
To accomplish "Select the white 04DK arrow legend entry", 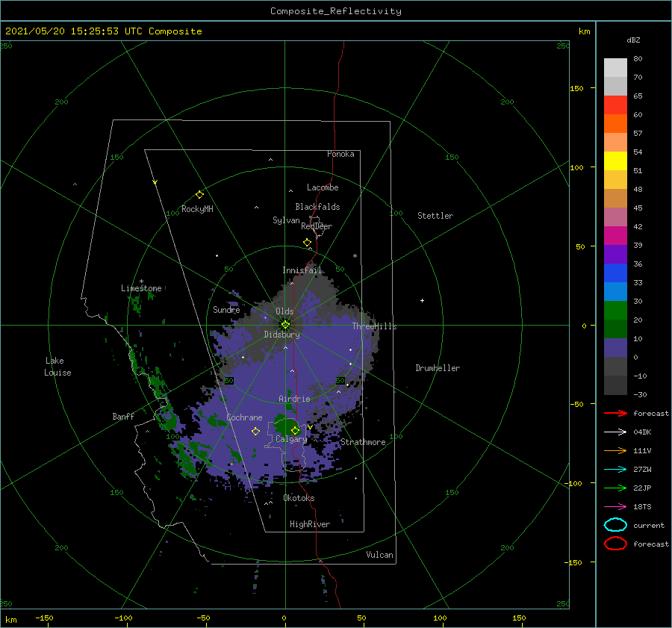I will click(615, 432).
